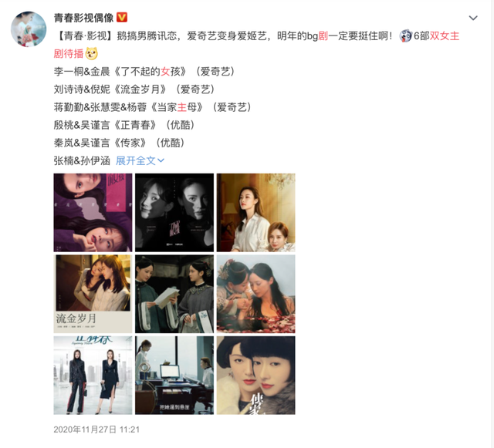Open the 双女主 highlighted keyword link
494x448 pixels.
click(445, 36)
